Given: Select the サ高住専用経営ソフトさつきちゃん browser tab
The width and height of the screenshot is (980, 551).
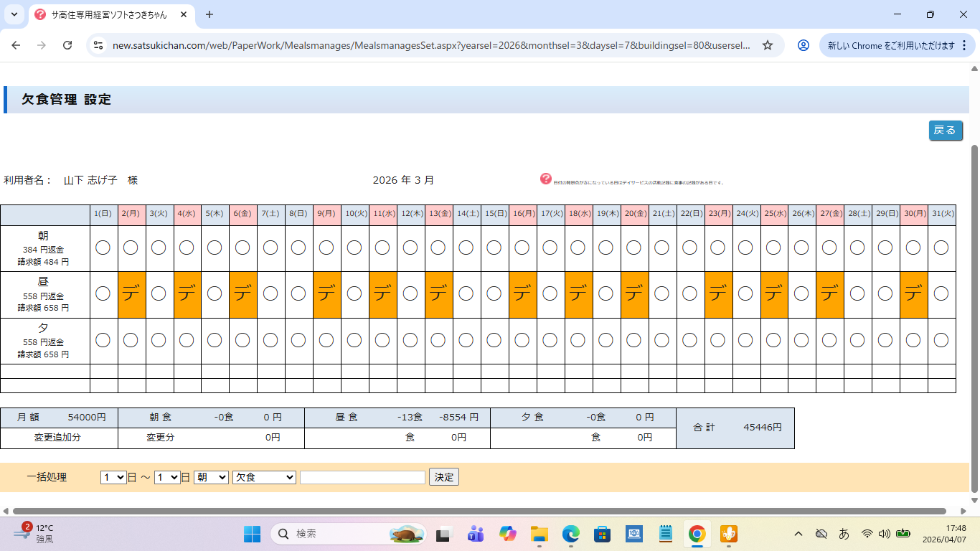Looking at the screenshot, I should [x=108, y=14].
